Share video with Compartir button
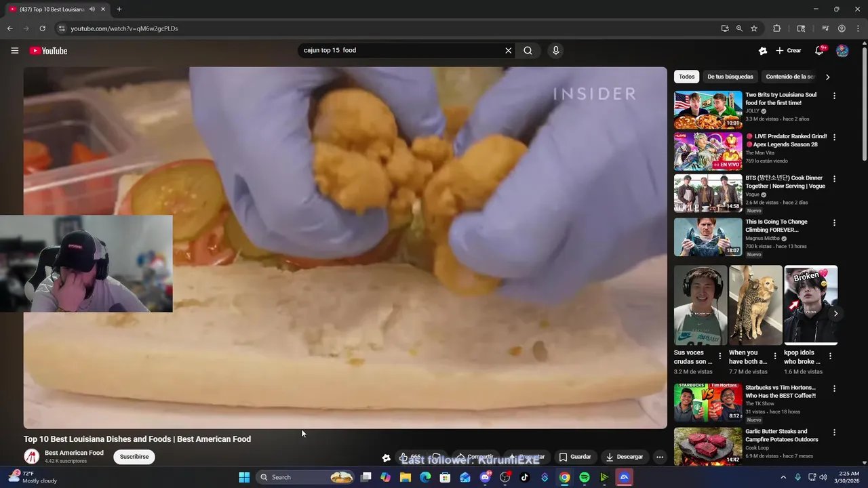This screenshot has height=488, width=868. pyautogui.click(x=475, y=457)
